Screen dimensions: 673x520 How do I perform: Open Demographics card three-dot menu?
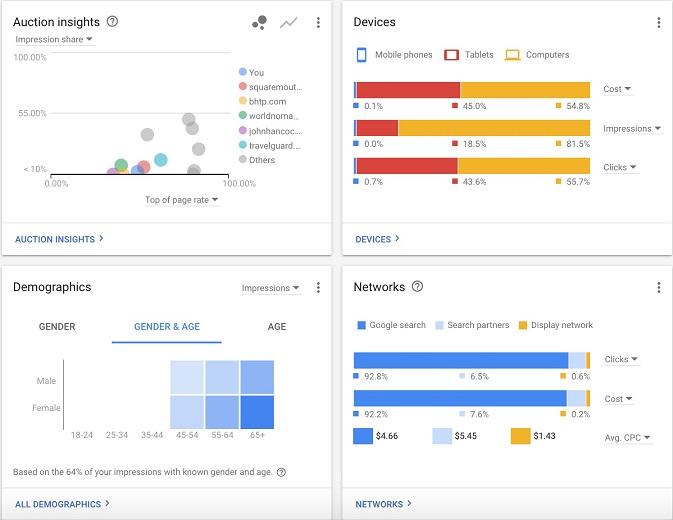(318, 287)
